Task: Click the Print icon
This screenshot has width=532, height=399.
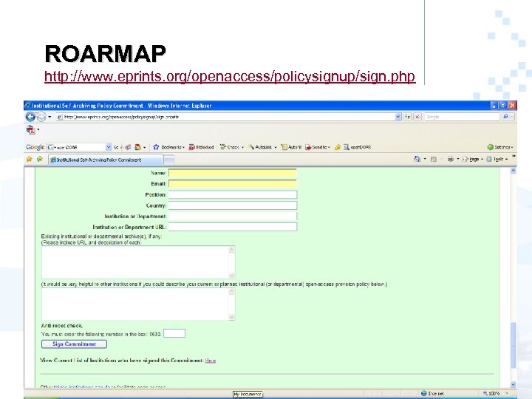Action: pos(450,159)
